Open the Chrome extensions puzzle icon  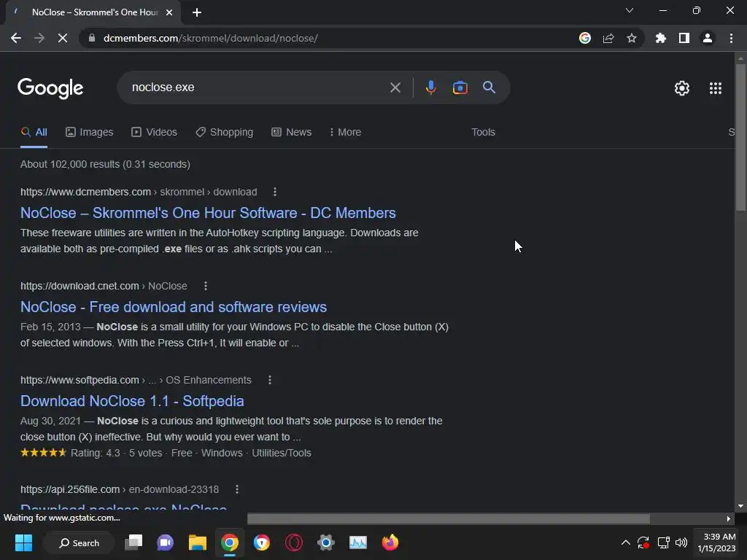click(661, 38)
